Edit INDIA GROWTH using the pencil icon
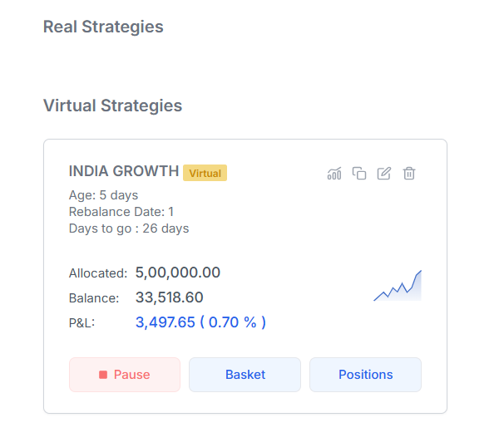The width and height of the screenshot is (504, 447). (x=383, y=174)
